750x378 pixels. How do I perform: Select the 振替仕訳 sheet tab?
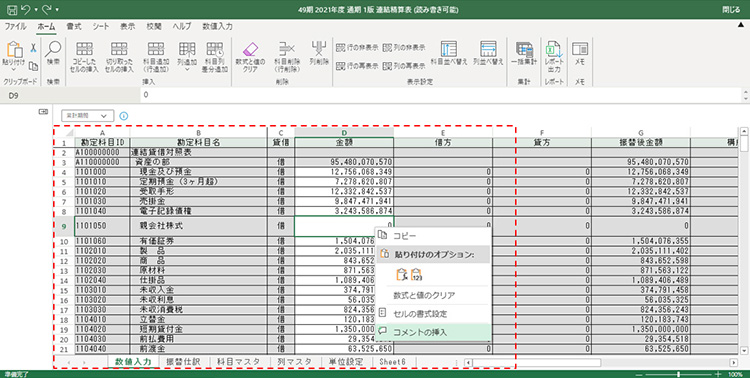click(183, 362)
